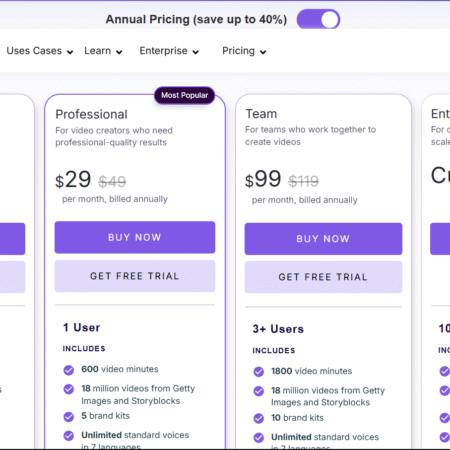Screen dimensions: 450x450
Task: Click Buy Now for Team plan
Action: point(323,239)
